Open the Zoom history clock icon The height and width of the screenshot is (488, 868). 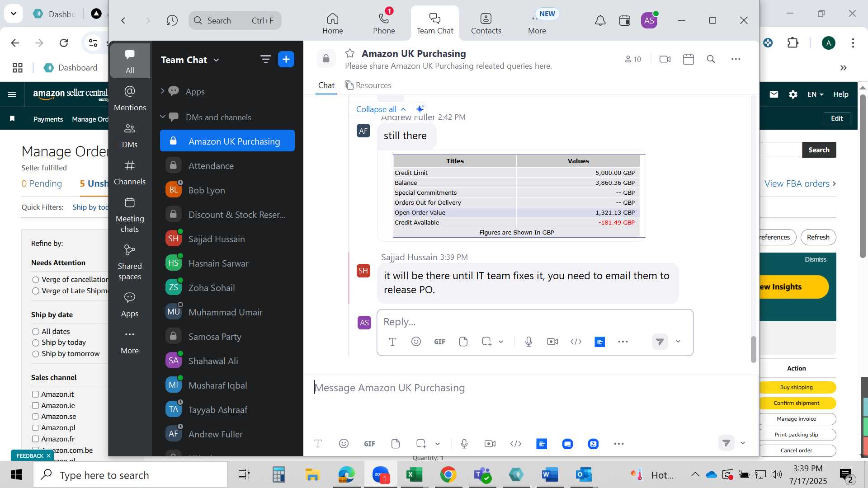click(172, 20)
